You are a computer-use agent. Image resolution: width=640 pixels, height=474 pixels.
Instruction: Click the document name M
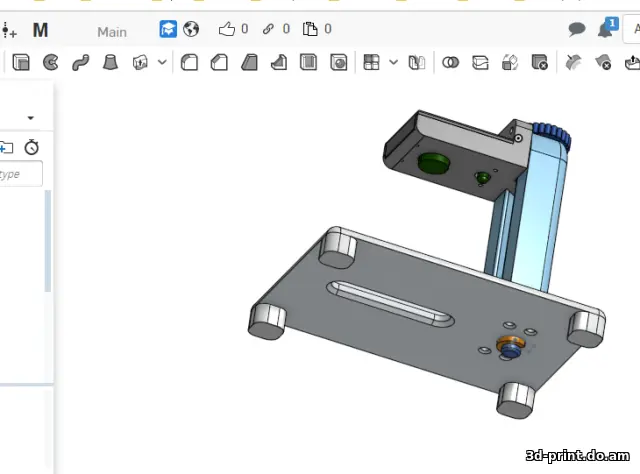(x=40, y=30)
